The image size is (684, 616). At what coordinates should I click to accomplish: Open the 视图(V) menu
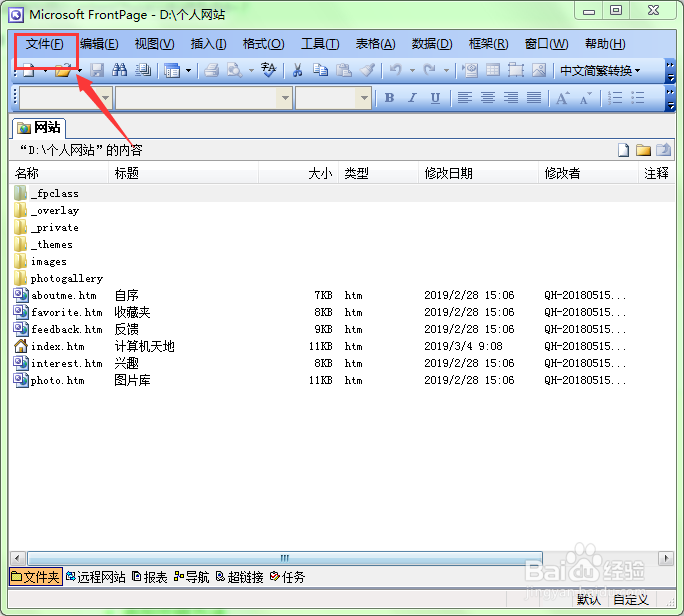coord(155,44)
